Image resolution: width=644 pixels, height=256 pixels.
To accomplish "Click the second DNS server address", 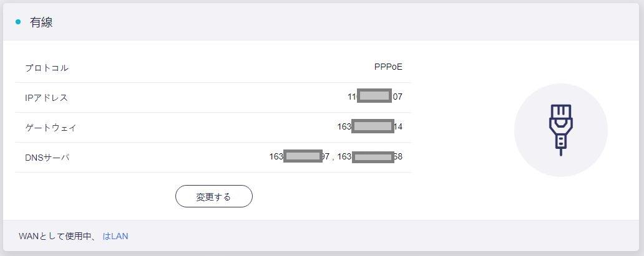I will pyautogui.click(x=369, y=156).
